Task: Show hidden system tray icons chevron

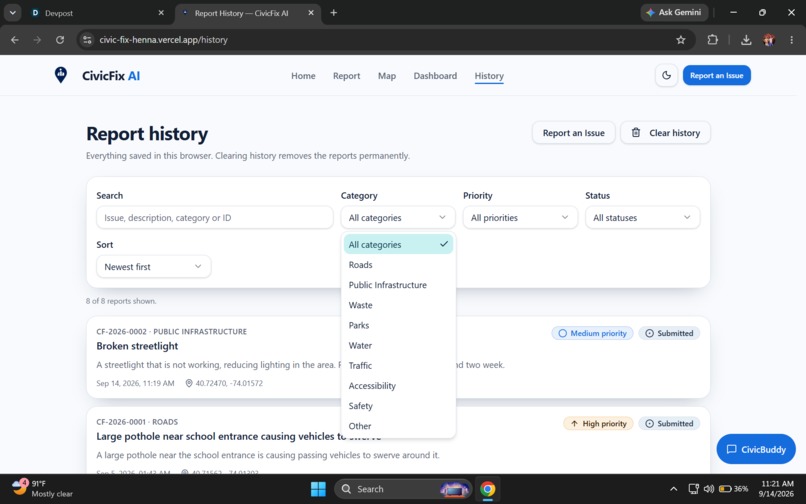Action: click(673, 489)
